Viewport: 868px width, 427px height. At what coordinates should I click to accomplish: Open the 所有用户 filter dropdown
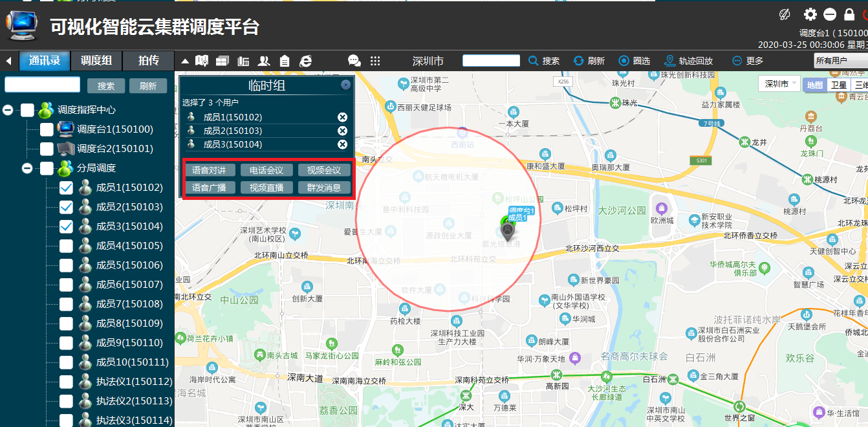pyautogui.click(x=840, y=61)
